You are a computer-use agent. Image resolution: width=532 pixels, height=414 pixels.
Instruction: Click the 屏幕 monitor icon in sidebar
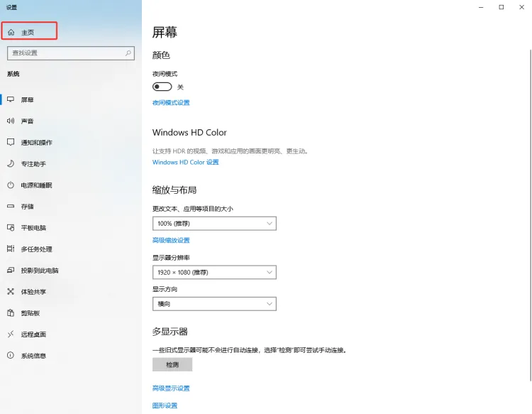click(x=11, y=99)
